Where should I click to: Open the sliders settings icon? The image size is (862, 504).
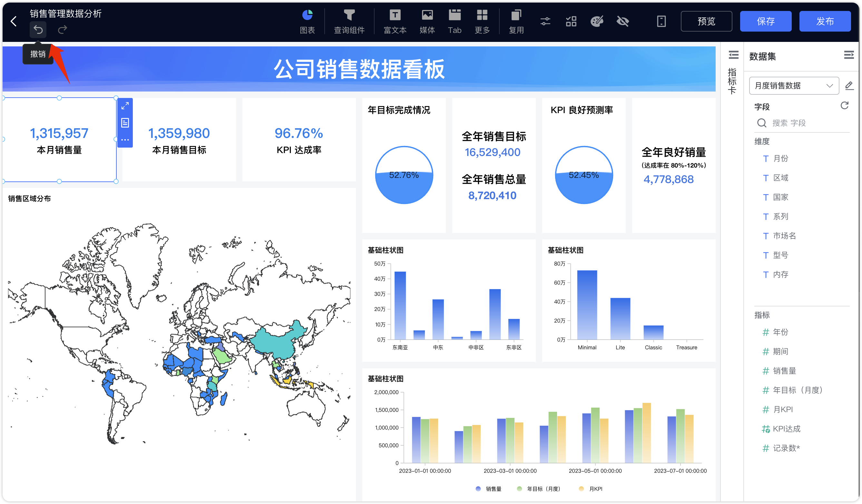pyautogui.click(x=545, y=22)
